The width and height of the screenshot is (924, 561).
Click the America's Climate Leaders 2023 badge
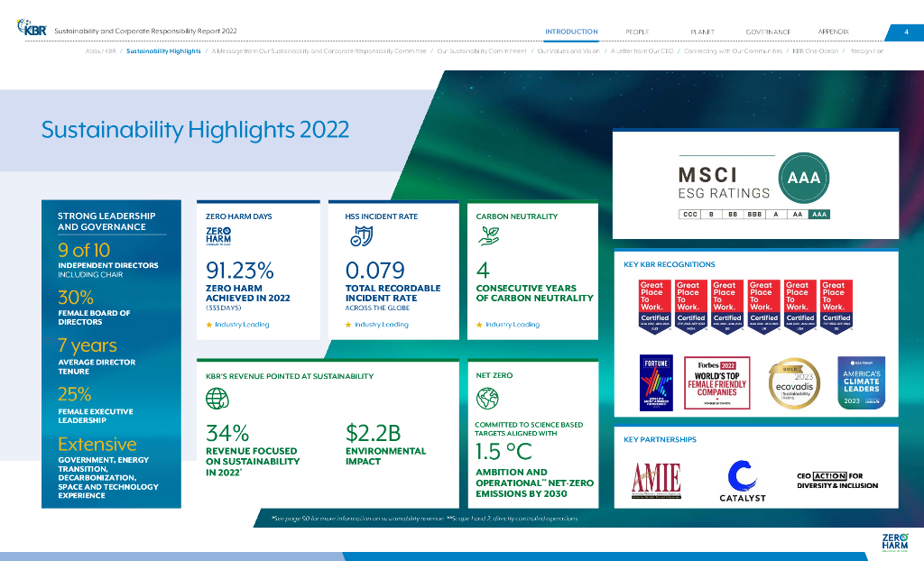[861, 383]
